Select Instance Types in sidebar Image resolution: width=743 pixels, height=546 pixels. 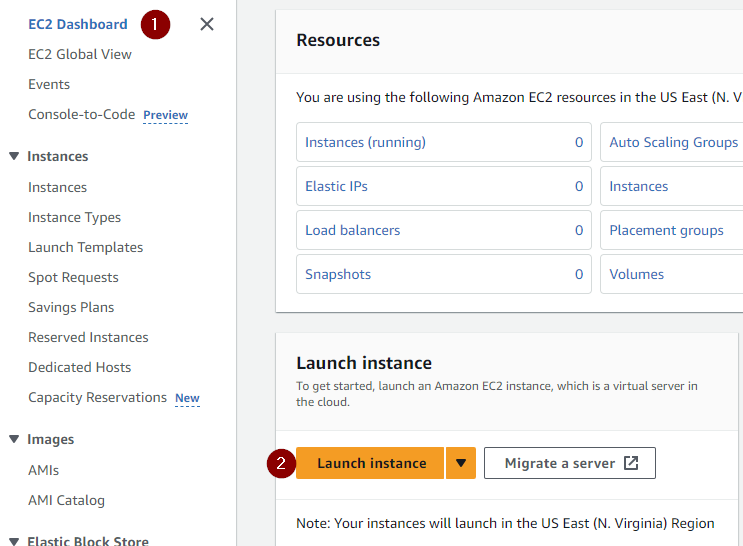click(74, 217)
